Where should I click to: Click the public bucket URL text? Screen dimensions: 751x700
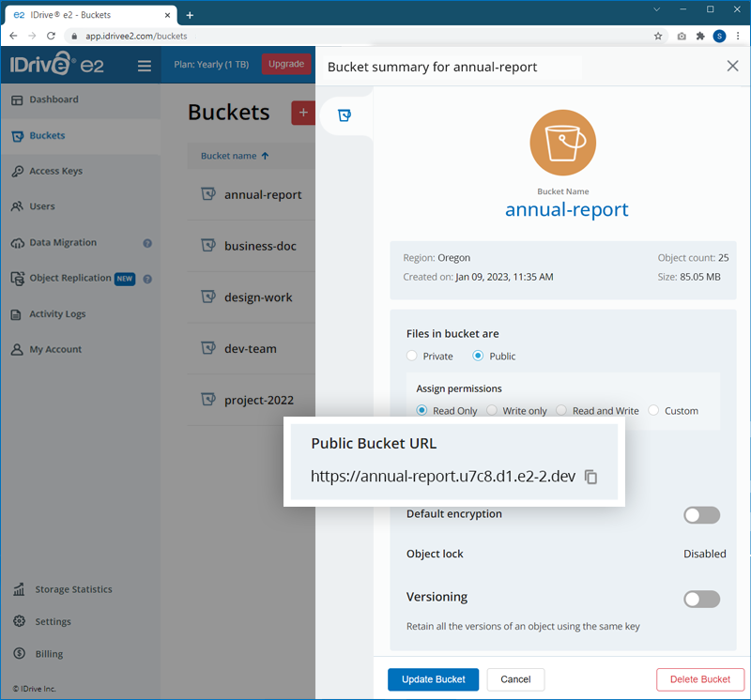[443, 477]
